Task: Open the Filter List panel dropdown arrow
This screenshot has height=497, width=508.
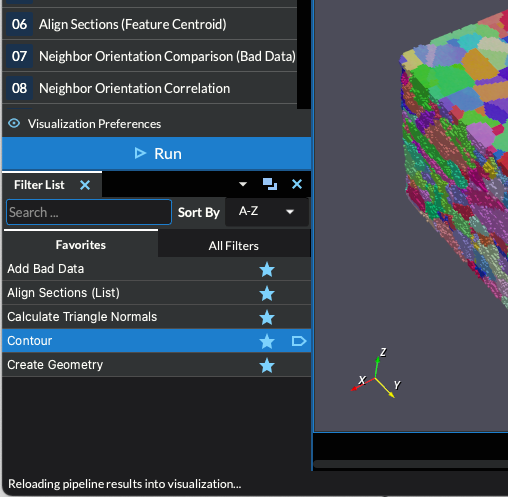Action: [x=243, y=184]
